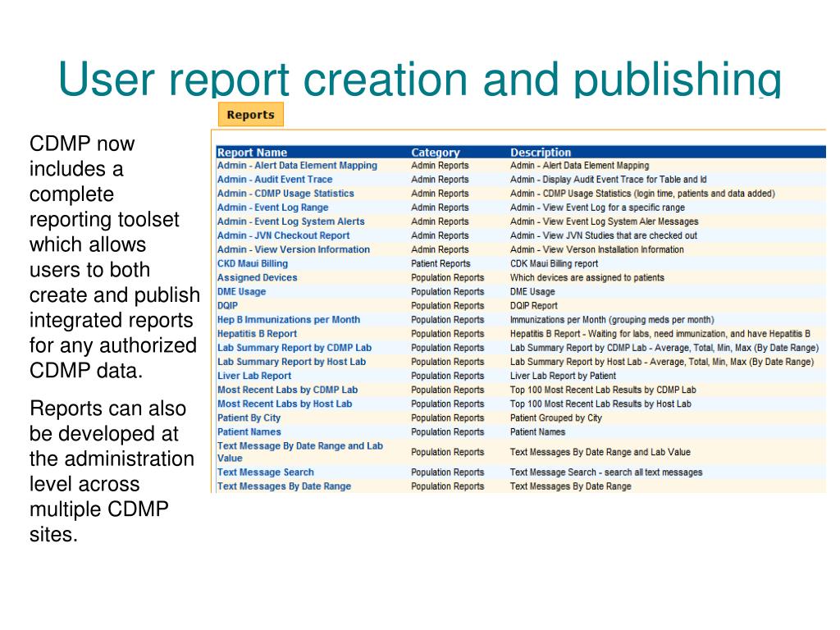
Task: Select Population Reports cell in Patient Names row
Action: point(447,431)
